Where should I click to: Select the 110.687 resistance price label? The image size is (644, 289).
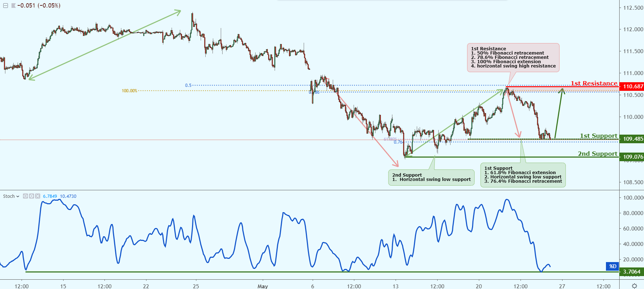pyautogui.click(x=632, y=86)
